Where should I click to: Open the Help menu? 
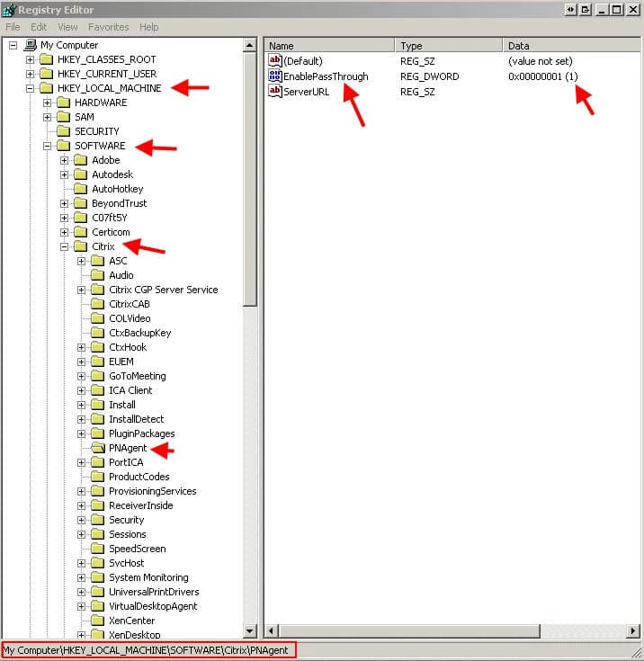click(x=149, y=27)
